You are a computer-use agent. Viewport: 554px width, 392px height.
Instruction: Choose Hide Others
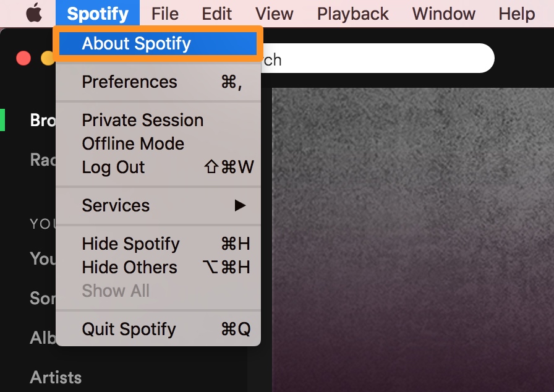[x=158, y=267]
